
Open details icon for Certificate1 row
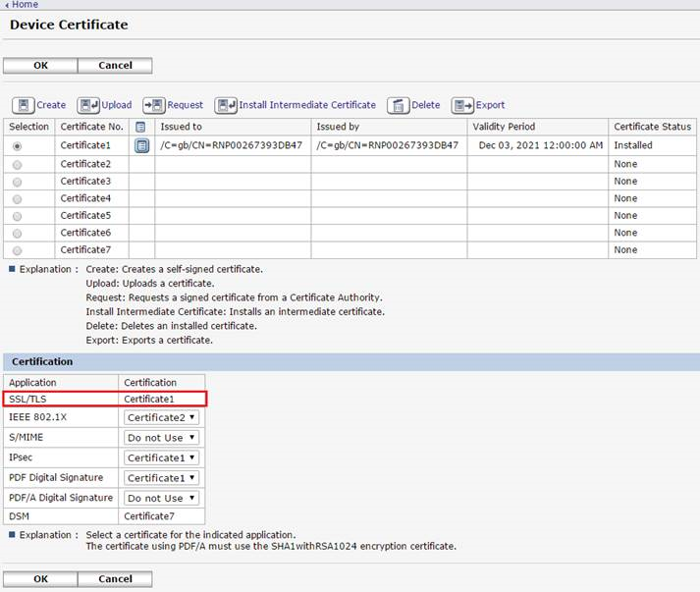click(x=141, y=145)
